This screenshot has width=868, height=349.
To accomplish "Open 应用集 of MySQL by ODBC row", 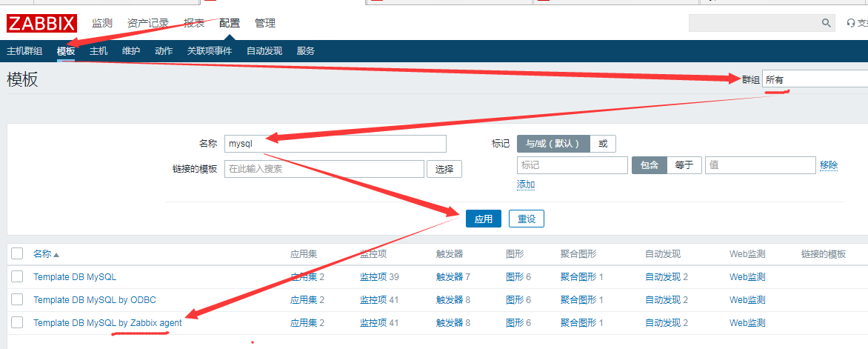I will point(304,299).
